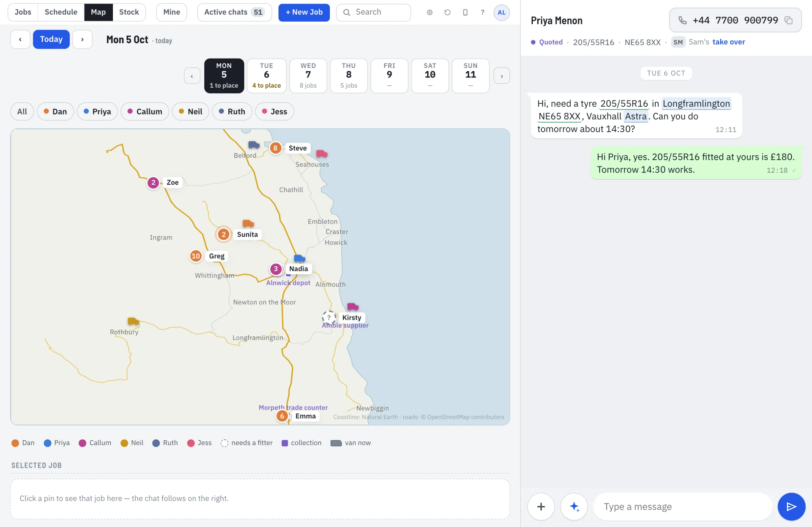Click the AI sparkle suggest button
This screenshot has width=812, height=527.
(574, 506)
